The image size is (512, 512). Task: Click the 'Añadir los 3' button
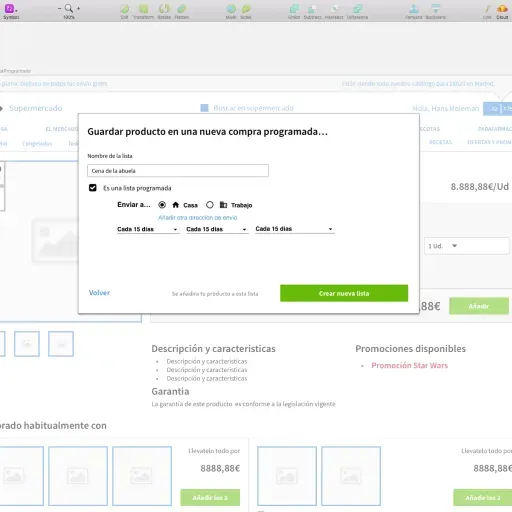click(210, 498)
